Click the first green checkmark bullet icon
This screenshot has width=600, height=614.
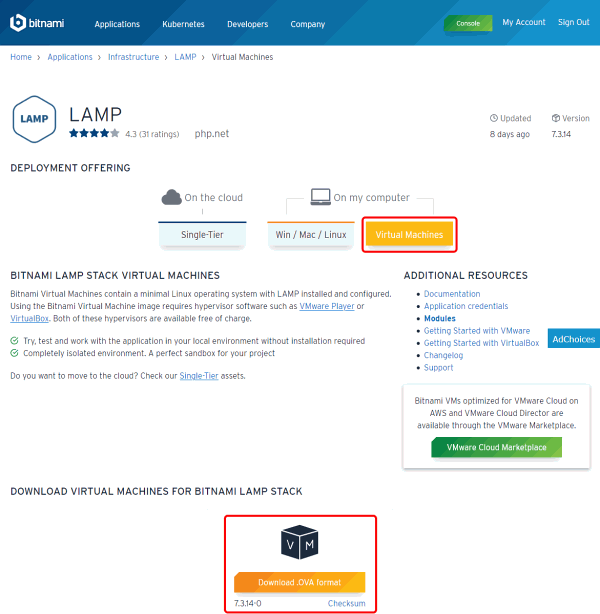14,341
